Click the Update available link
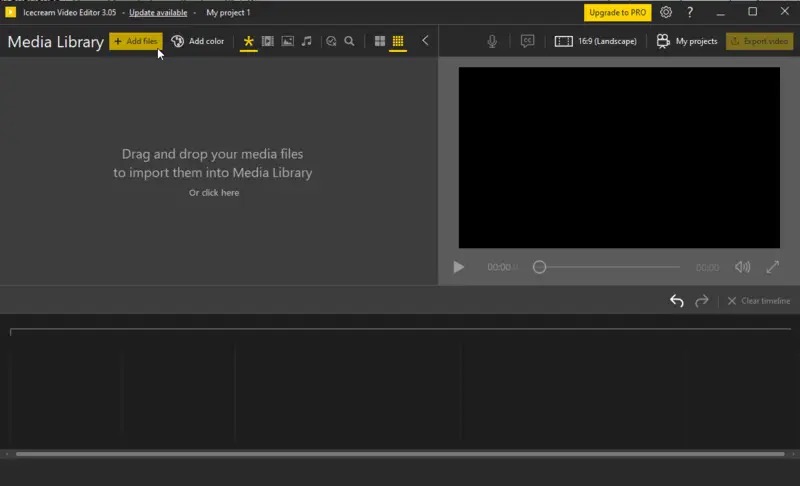The image size is (800, 486). (158, 13)
